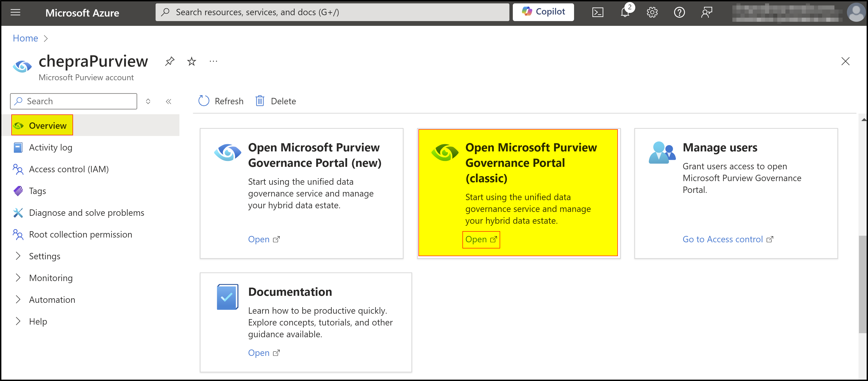Click Documentation book icon
This screenshot has width=868, height=381.
point(228,297)
